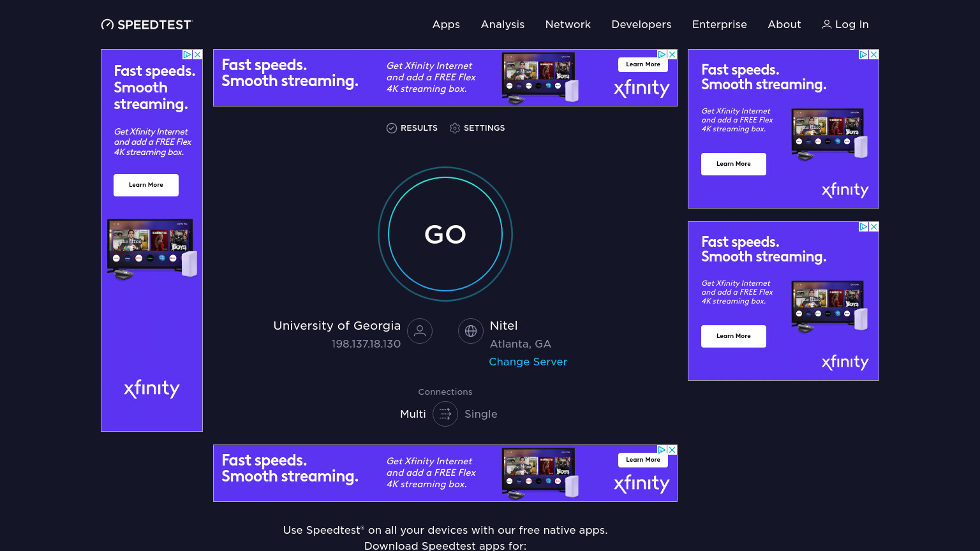Open the Analysis menu
980x551 pixels.
click(x=503, y=24)
